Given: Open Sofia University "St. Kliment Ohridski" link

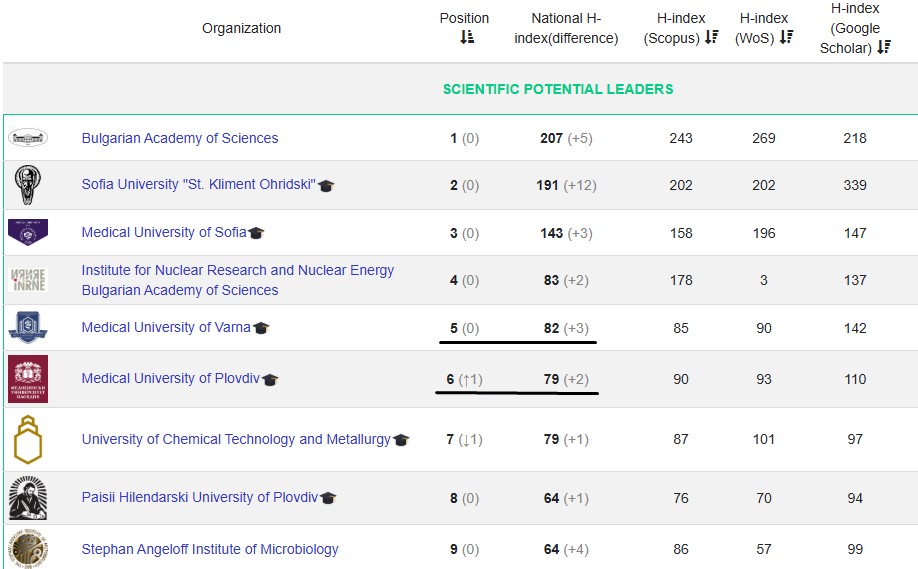Looking at the screenshot, I should tap(198, 184).
